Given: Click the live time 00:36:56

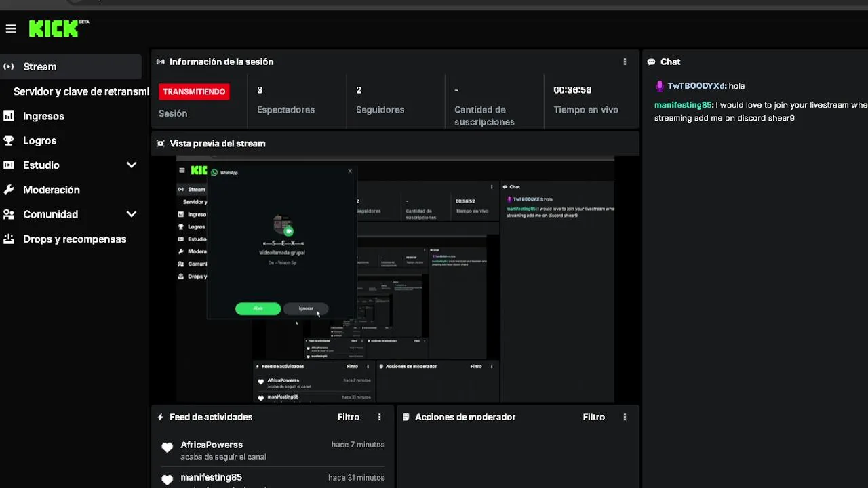Looking at the screenshot, I should (x=572, y=90).
